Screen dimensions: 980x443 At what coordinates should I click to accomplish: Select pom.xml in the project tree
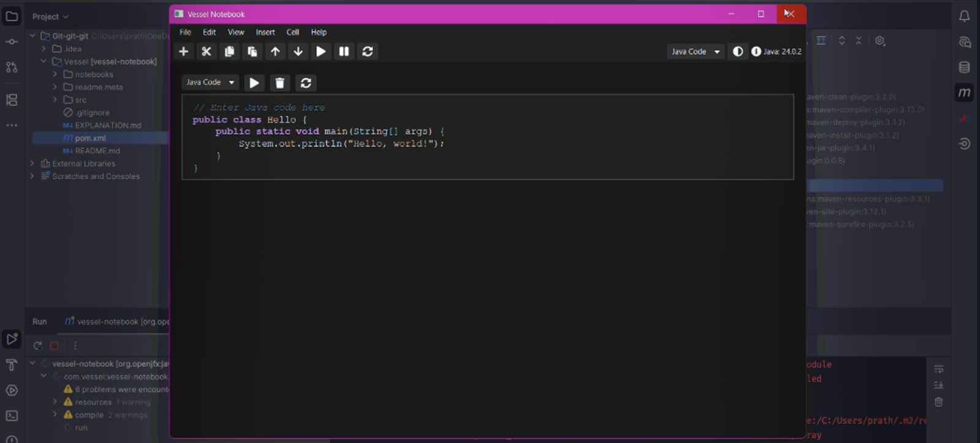90,138
